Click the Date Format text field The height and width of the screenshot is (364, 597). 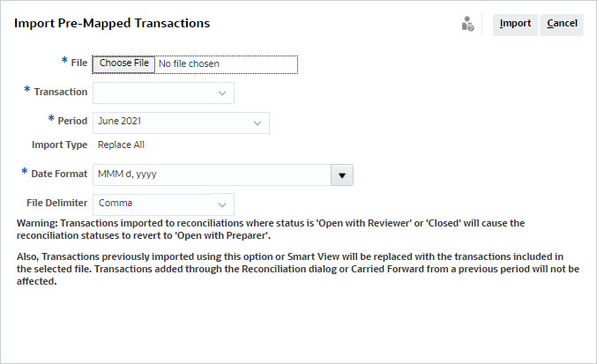(212, 175)
